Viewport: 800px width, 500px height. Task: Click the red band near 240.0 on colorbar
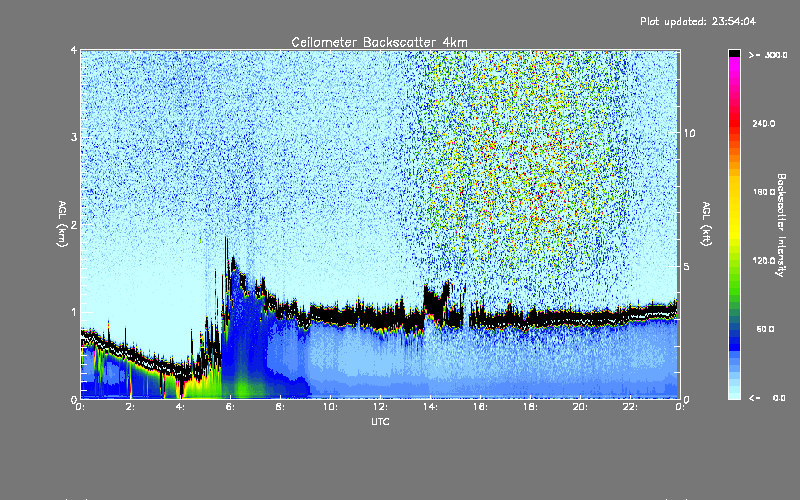coord(734,122)
